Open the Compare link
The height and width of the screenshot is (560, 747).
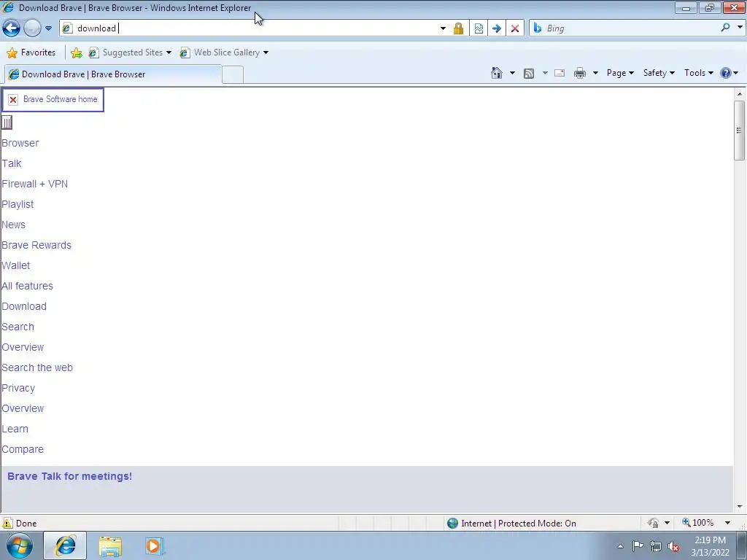(23, 449)
